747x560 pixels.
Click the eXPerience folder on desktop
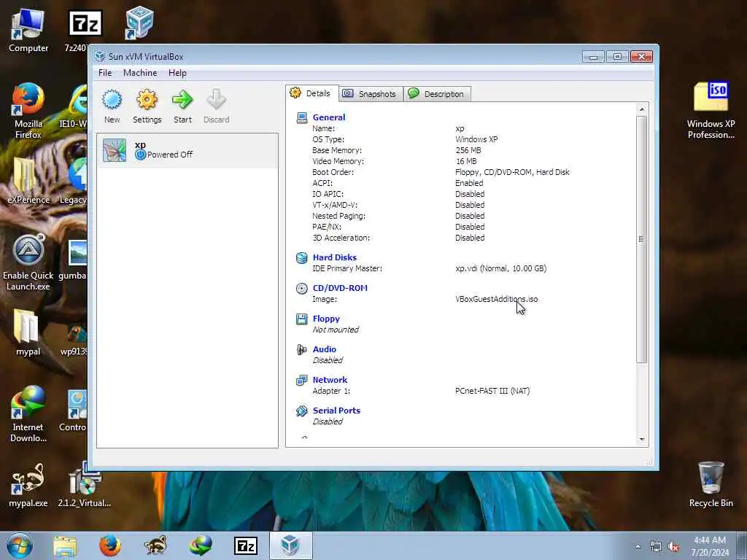(x=28, y=181)
